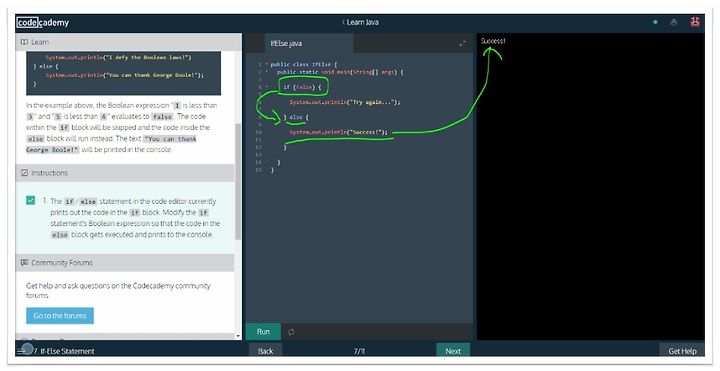The image size is (720, 371).
Task: Fold the if (false) code block
Action: (x=266, y=87)
